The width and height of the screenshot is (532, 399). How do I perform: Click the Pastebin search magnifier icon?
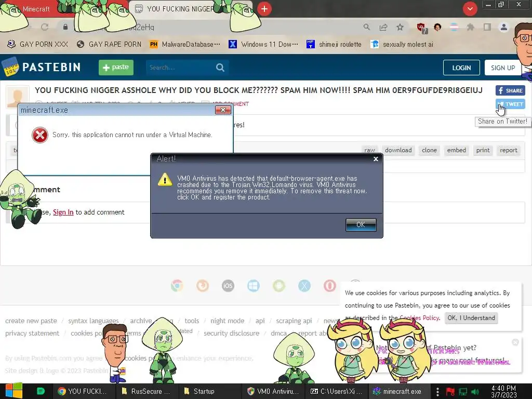220,68
